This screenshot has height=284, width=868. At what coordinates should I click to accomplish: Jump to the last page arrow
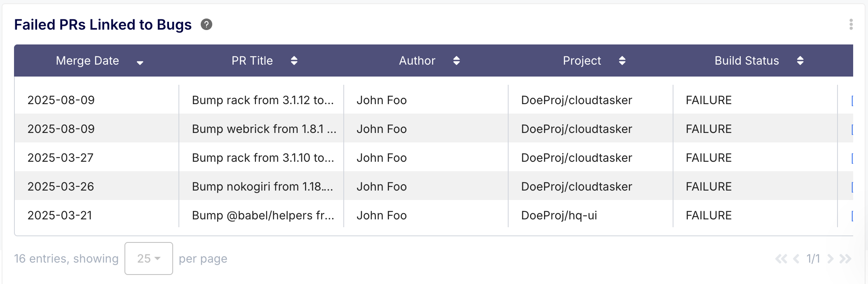(x=845, y=259)
